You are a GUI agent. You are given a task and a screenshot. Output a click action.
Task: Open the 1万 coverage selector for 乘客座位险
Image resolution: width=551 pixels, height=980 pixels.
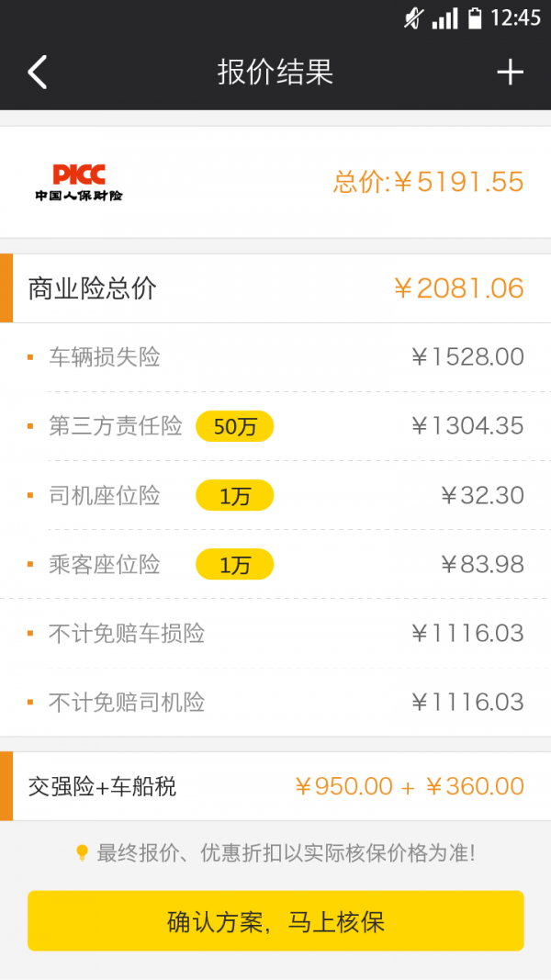[235, 564]
